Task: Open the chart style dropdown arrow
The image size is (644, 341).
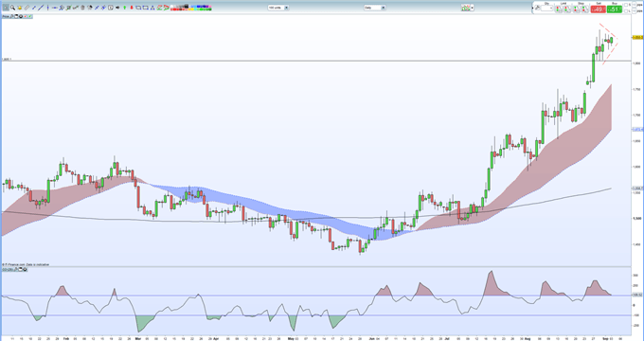Action: point(473,8)
